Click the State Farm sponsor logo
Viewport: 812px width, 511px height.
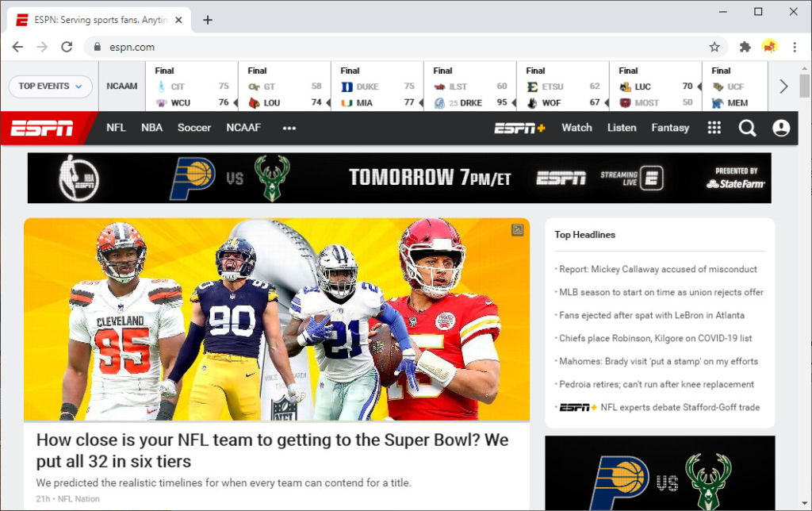point(735,183)
